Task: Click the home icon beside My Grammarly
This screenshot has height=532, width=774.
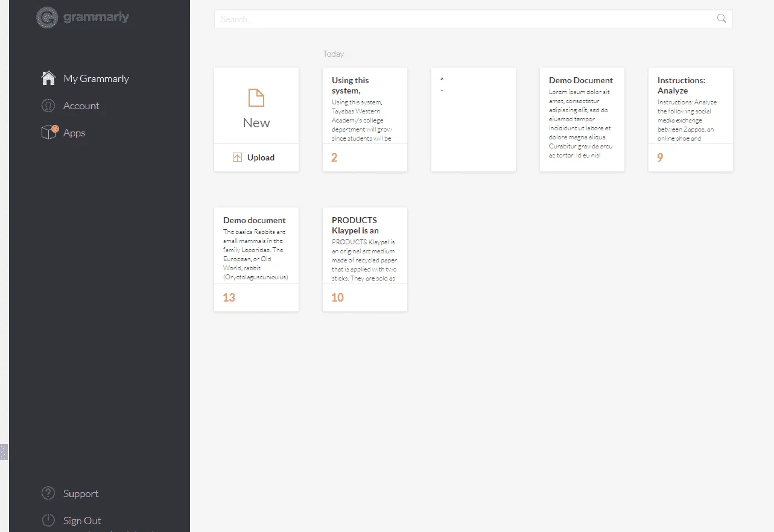Action: pyautogui.click(x=48, y=78)
